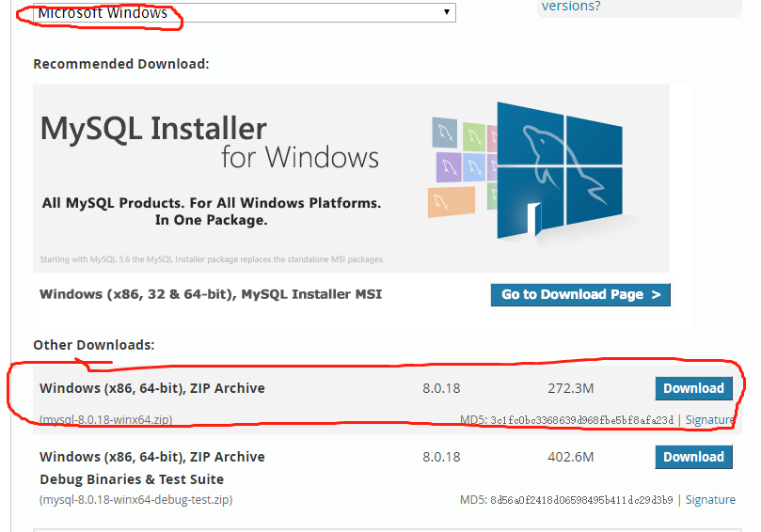Click the 272.3M file size
This screenshot has height=532, width=761.
tap(571, 388)
